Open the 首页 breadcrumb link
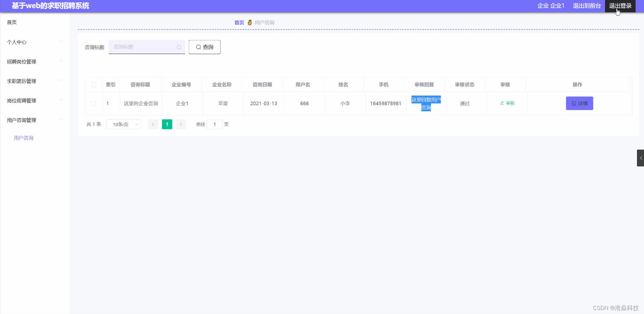Viewport: 644px width, 314px height. [x=239, y=22]
